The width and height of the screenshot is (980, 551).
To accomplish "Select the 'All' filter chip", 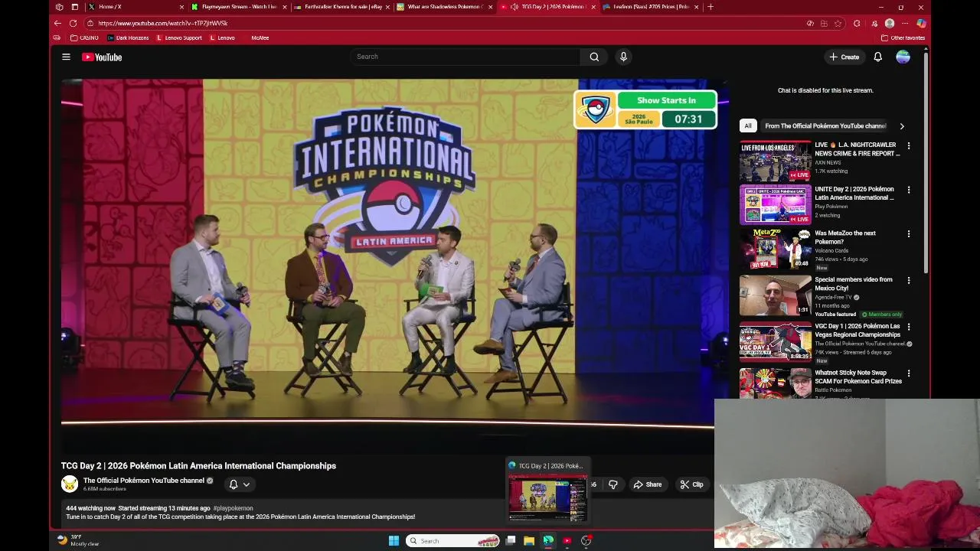I will click(x=748, y=126).
